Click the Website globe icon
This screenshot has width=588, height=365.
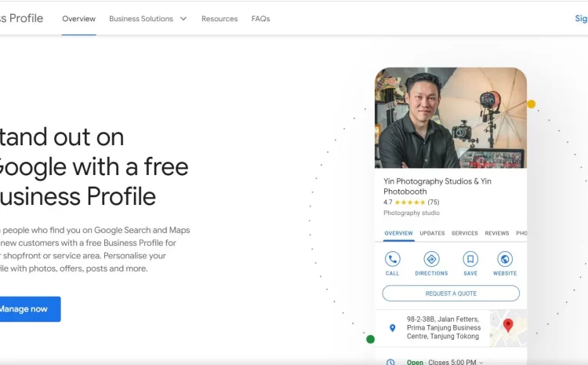pyautogui.click(x=505, y=259)
